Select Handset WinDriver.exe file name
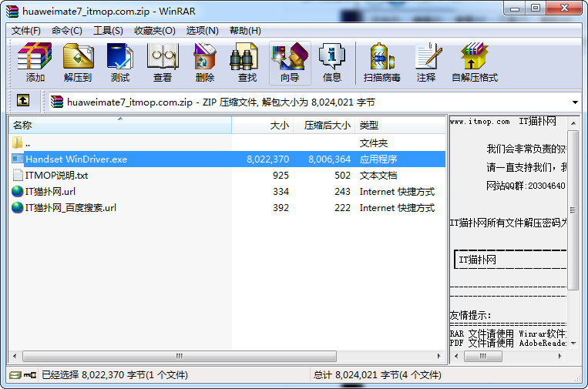 (76, 159)
